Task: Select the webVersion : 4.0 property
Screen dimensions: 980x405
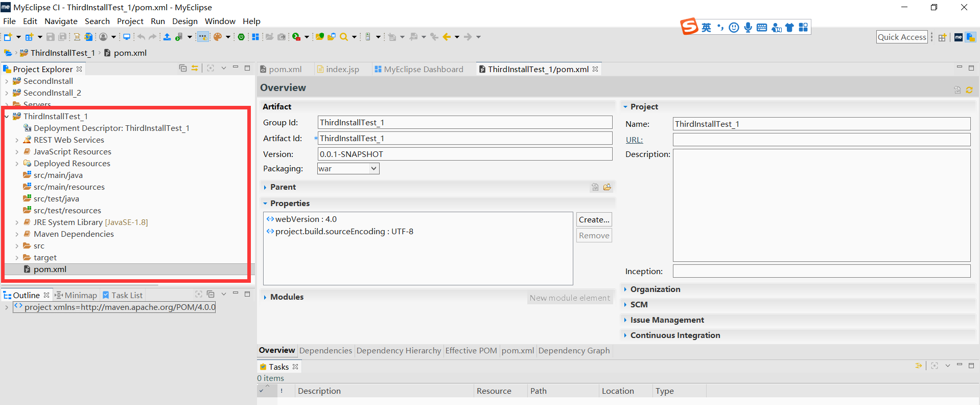Action: [x=306, y=219]
